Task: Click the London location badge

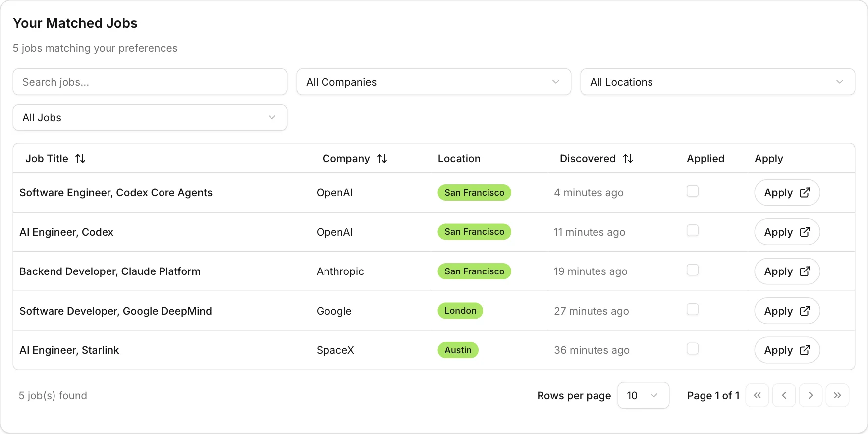Action: tap(460, 311)
